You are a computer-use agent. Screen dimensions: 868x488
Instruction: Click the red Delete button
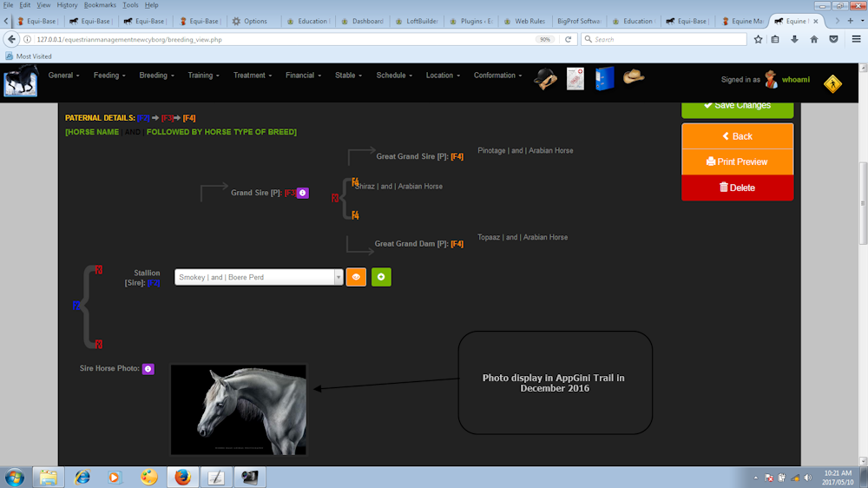click(x=737, y=188)
